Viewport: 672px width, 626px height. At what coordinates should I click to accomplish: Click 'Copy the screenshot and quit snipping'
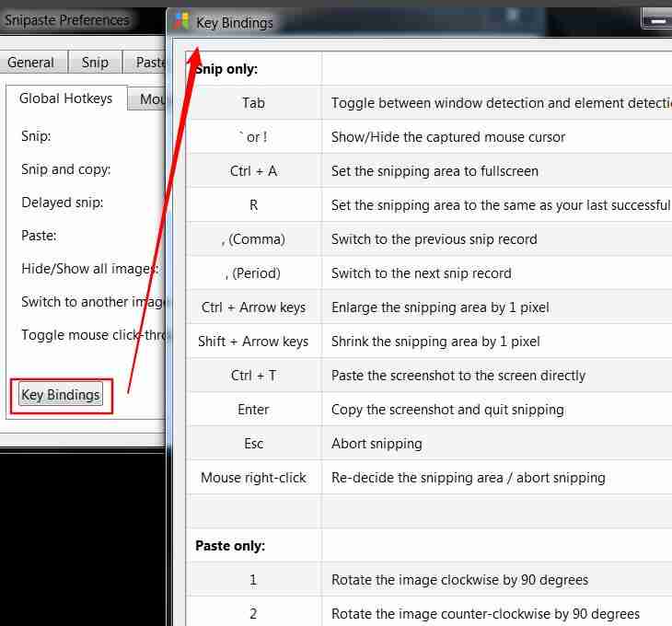[447, 410]
